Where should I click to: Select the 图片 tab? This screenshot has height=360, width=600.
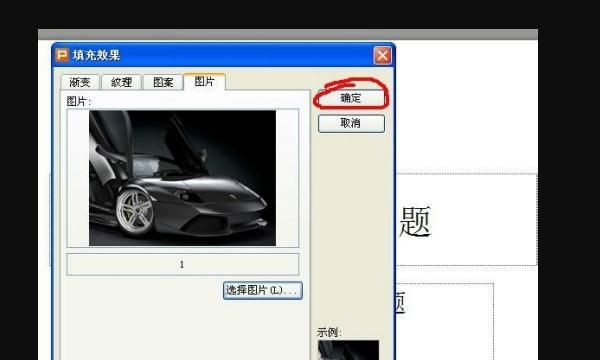point(204,81)
